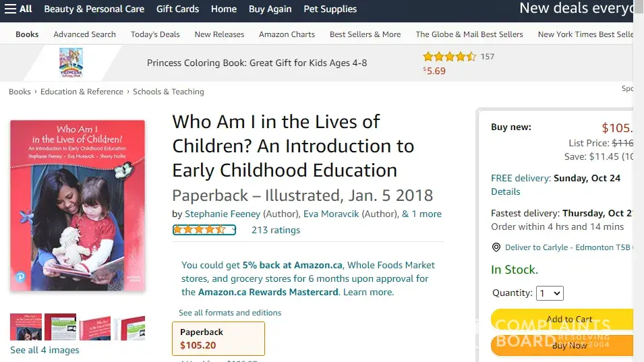Expand the Quantity dropdown

tap(549, 293)
